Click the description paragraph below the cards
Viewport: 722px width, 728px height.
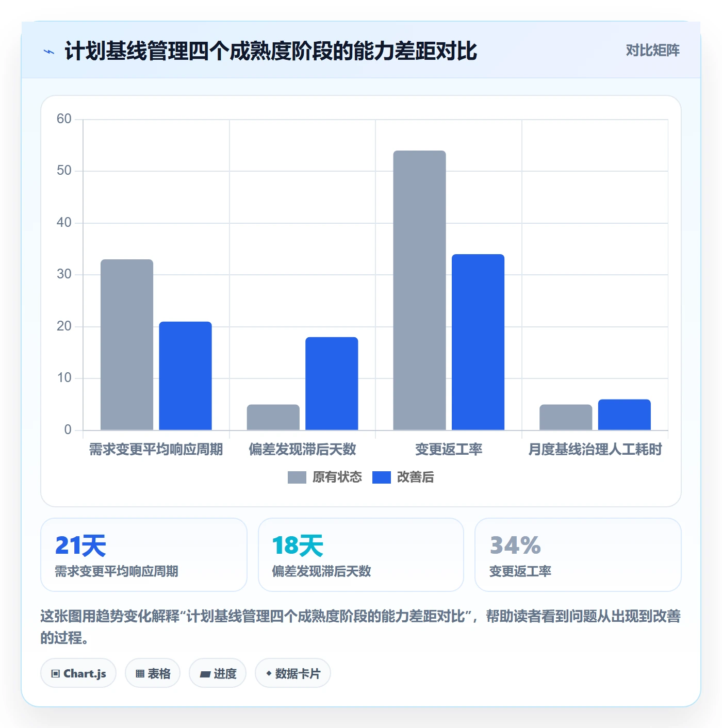pyautogui.click(x=360, y=627)
